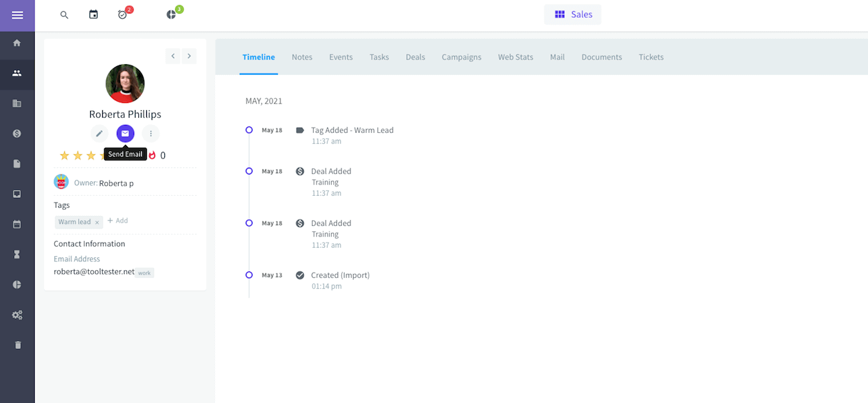Click the owner avatar image
Screen dimensions: 868x403
61,182
